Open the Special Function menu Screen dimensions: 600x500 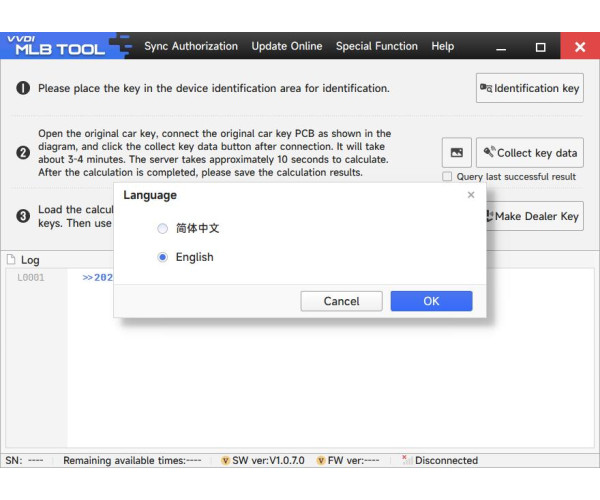pos(377,46)
